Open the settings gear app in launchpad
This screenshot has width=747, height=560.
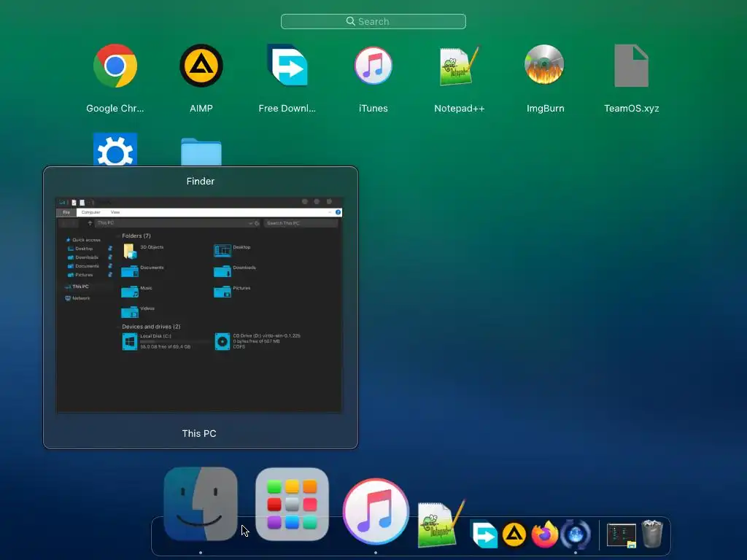[x=115, y=149]
